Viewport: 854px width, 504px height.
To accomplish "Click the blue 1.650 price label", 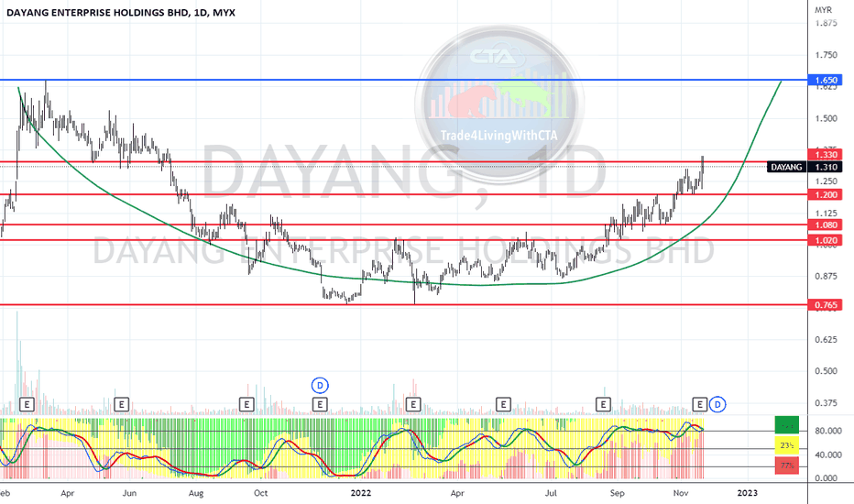I will tap(825, 80).
